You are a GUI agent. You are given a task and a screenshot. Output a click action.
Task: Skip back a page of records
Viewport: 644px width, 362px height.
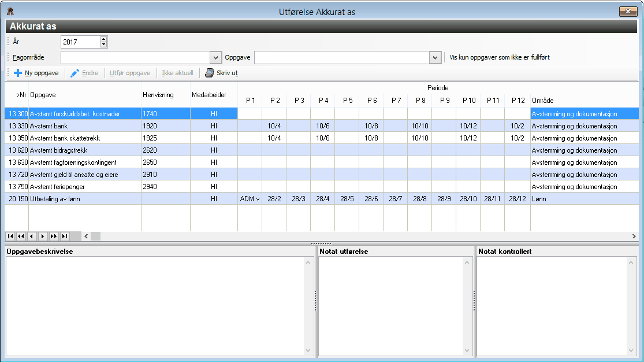(x=21, y=236)
